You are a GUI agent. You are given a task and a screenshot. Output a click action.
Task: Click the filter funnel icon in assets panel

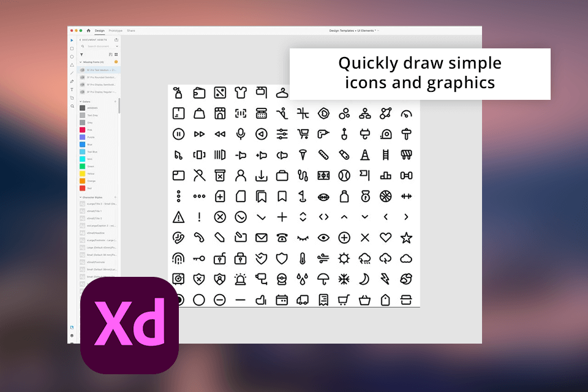(x=81, y=55)
